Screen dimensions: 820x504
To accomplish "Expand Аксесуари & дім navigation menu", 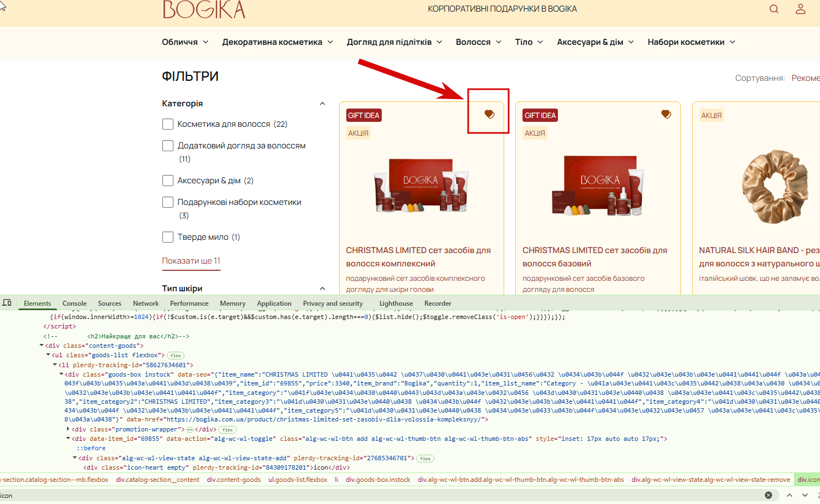I will 596,42.
